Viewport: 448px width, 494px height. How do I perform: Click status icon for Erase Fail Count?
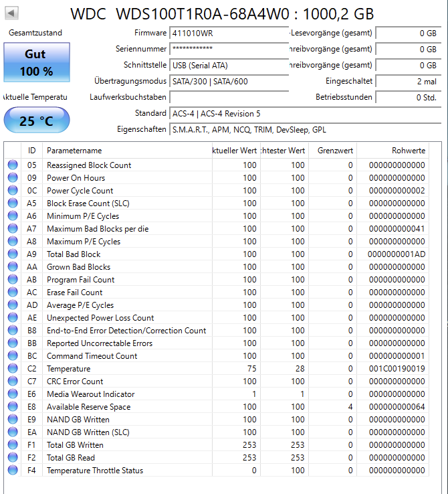click(x=13, y=292)
